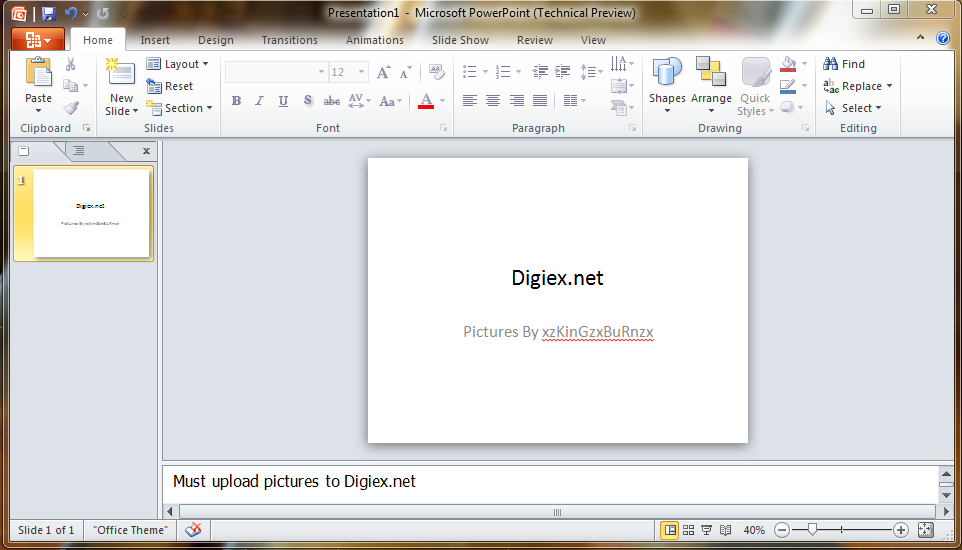Toggle Bold formatting

pos(236,101)
